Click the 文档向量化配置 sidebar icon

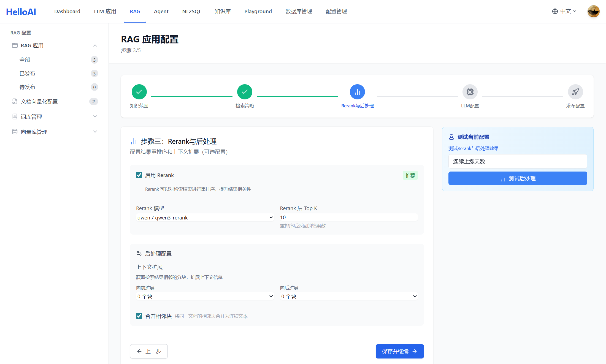coord(15,102)
